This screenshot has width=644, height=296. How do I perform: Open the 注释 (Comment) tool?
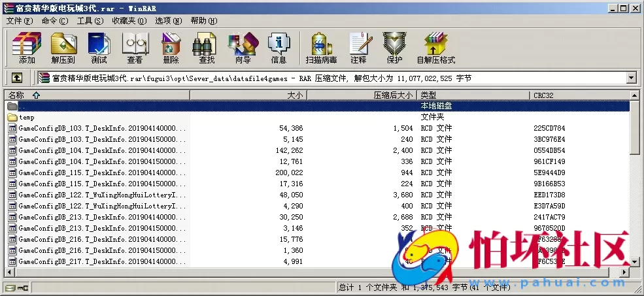[358, 48]
